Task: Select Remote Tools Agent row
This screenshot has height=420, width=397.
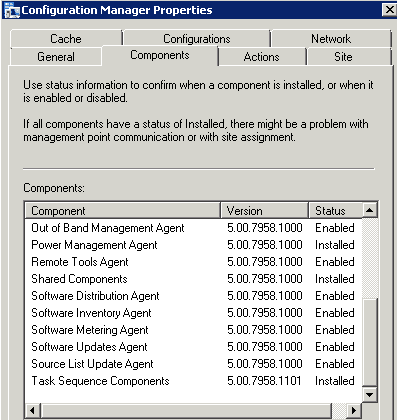Action: tap(193, 262)
